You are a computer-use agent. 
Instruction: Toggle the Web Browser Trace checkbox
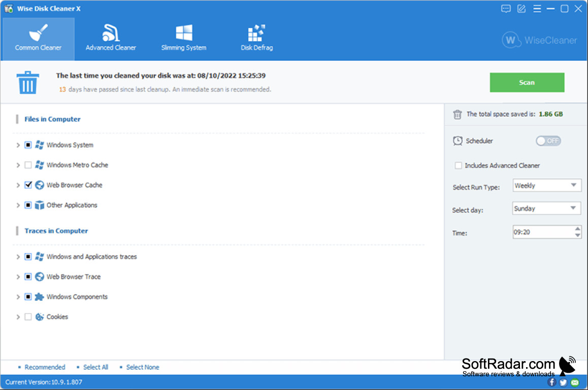pos(28,277)
